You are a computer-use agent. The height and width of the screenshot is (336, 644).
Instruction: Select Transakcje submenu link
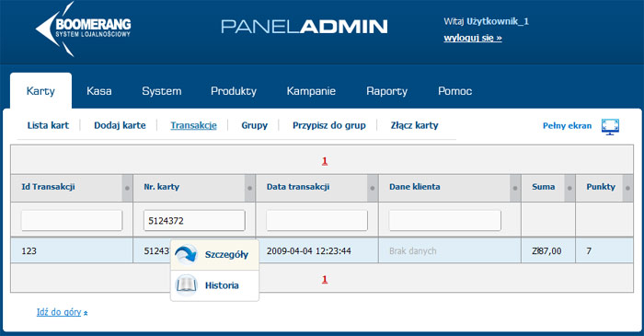[193, 125]
